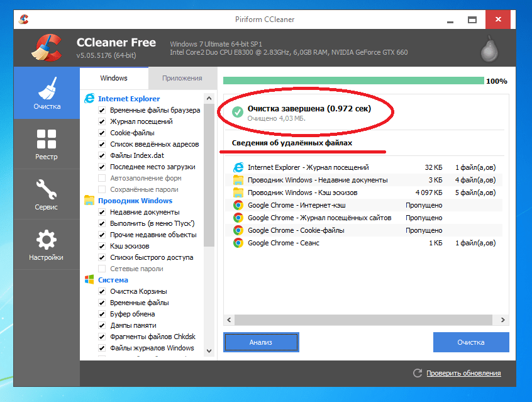
Task: Uncheck Последнее место загрузки
Action: pyautogui.click(x=102, y=167)
